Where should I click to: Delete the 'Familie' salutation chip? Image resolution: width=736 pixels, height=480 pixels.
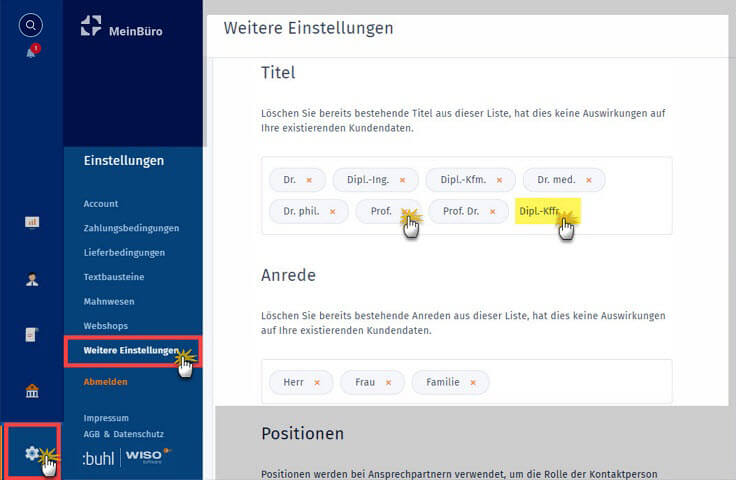pos(473,382)
